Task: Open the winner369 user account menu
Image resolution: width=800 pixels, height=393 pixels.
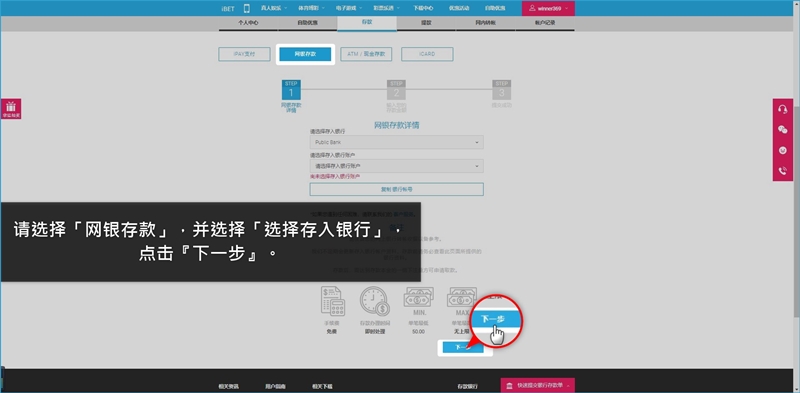Action: 548,8
